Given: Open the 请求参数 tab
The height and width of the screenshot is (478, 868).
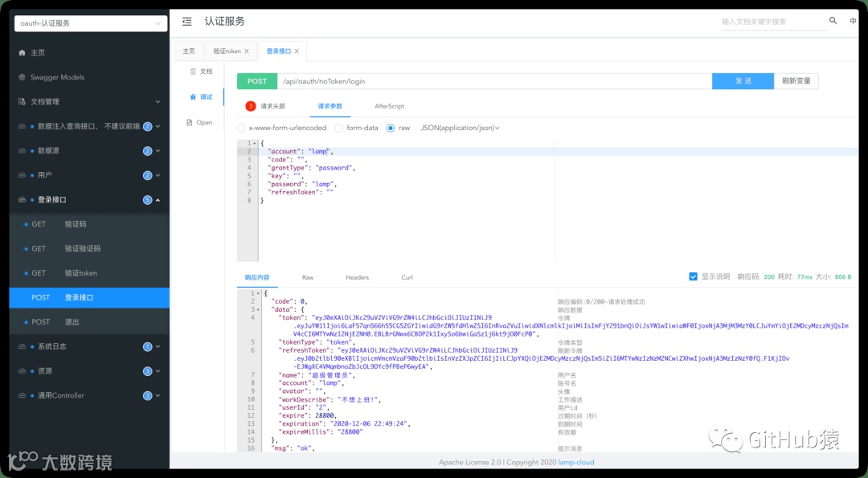Looking at the screenshot, I should [330, 106].
